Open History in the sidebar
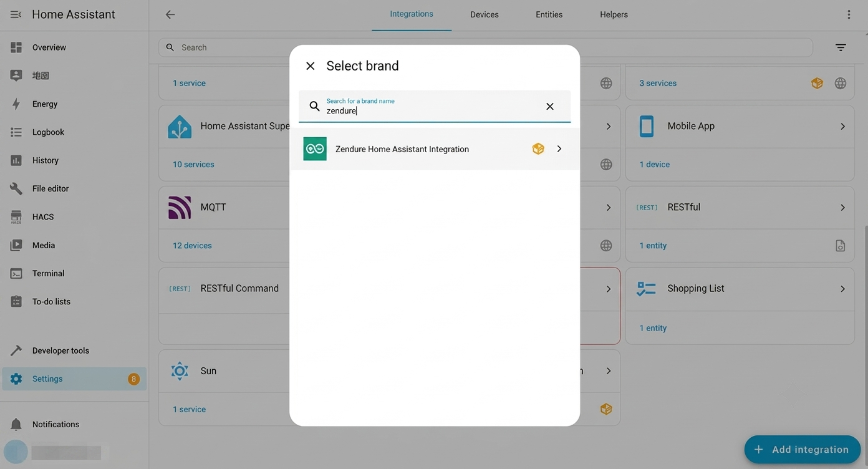The image size is (868, 469). pos(74,160)
